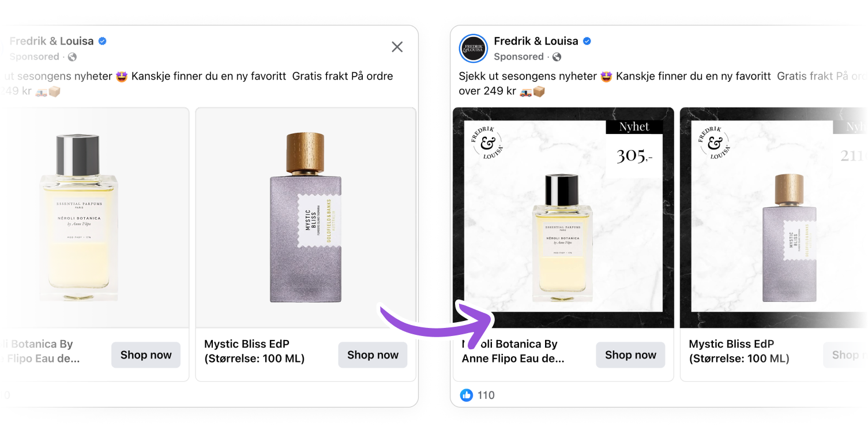The image size is (868, 433).
Task: Open plain Mystic Bliss bottle image in left ad
Action: [306, 218]
